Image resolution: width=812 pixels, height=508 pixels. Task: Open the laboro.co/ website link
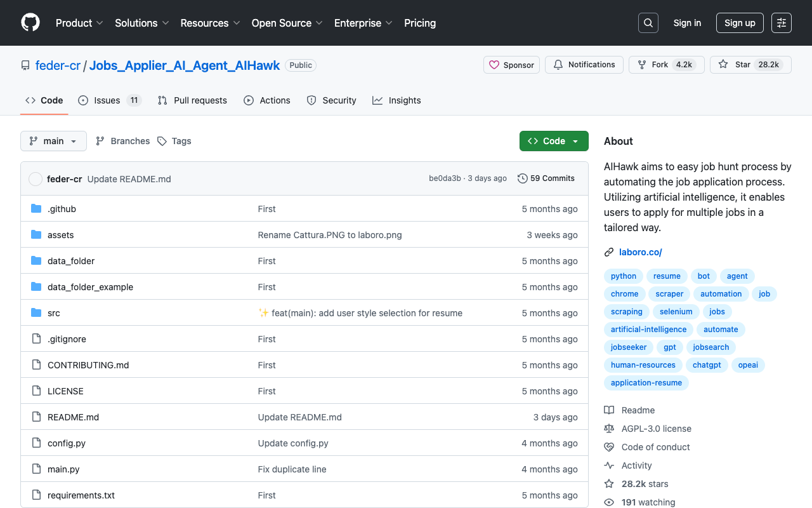(x=641, y=252)
